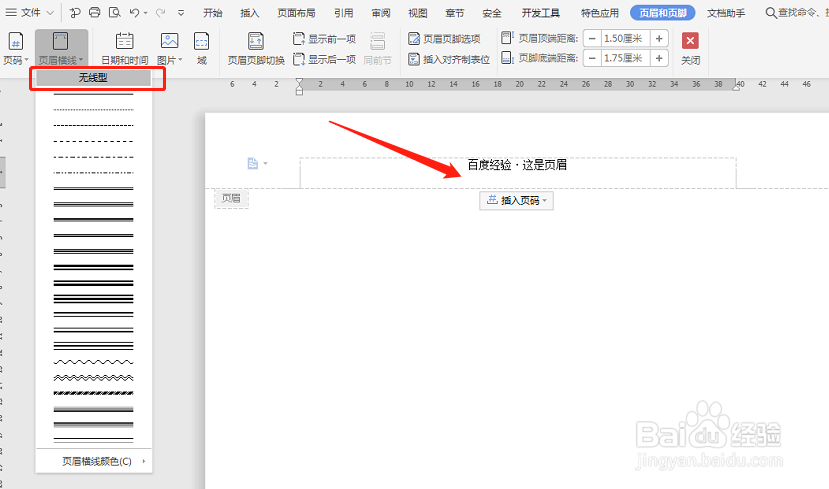Click the print preview icon
Image resolution: width=829 pixels, height=489 pixels.
pos(115,12)
